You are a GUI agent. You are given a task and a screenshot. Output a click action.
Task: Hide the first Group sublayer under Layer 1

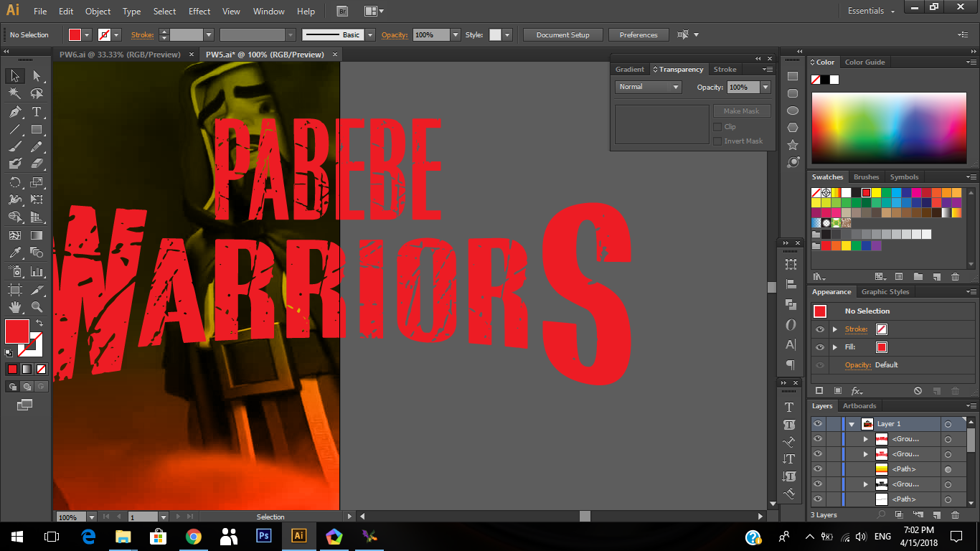(817, 439)
